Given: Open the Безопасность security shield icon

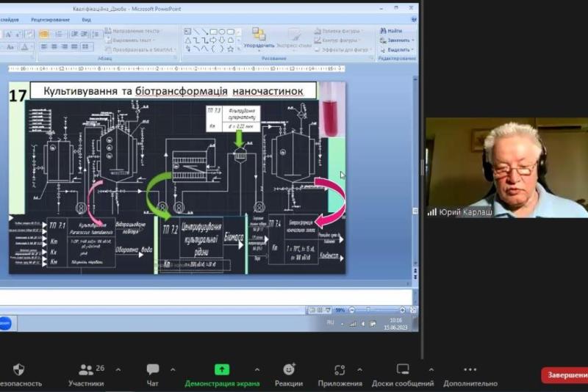Looking at the screenshot, I should pos(18,369).
